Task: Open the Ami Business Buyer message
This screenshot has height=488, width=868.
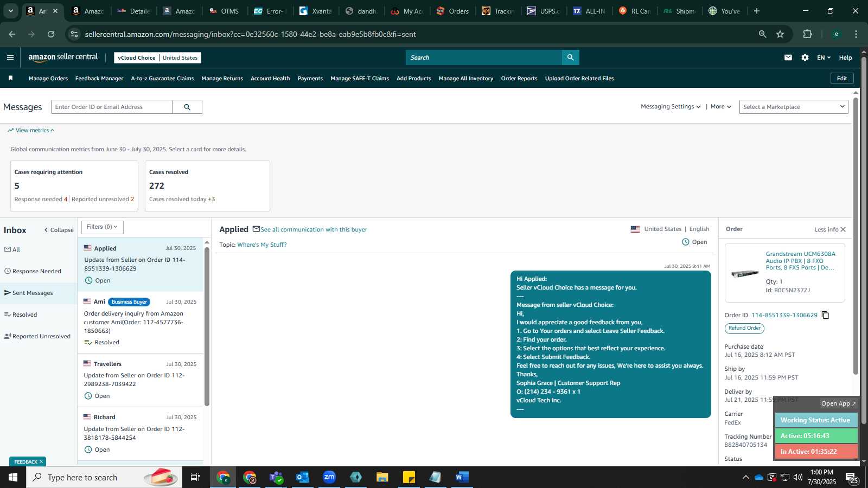Action: tap(141, 322)
